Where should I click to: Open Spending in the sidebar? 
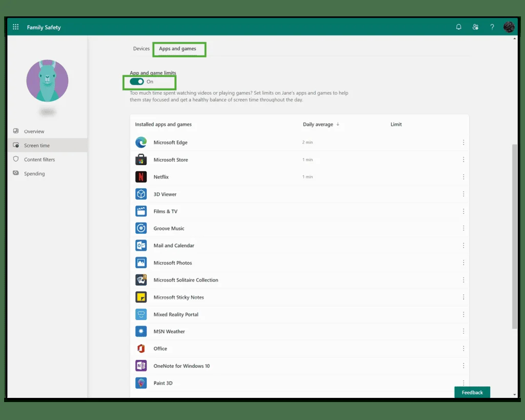point(47,173)
